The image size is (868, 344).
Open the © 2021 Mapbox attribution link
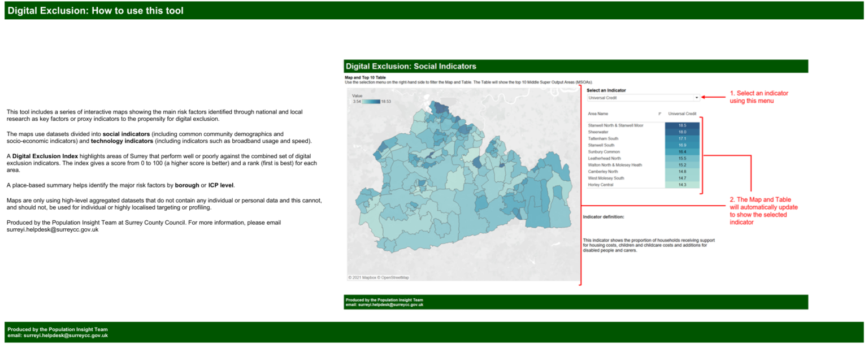[x=364, y=276]
